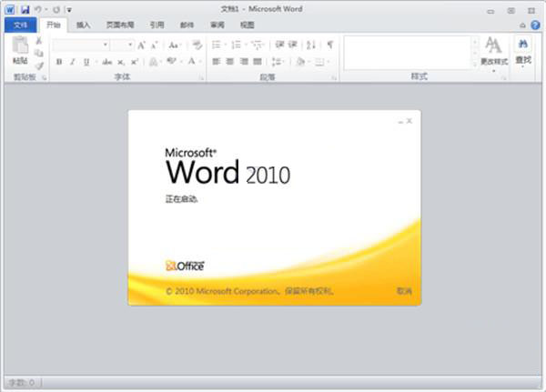Click the Grow Font icon
Screen dimensions: 546x392
click(142, 44)
